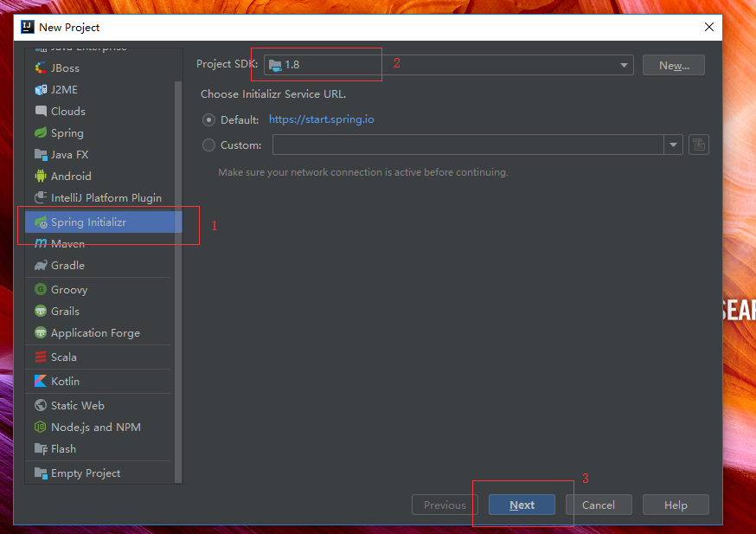The height and width of the screenshot is (534, 756).
Task: Click the Gradle elephant icon
Action: (41, 266)
